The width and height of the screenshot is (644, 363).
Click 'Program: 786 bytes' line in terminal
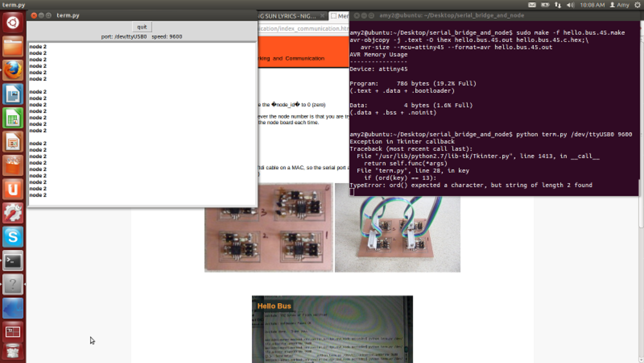click(413, 83)
